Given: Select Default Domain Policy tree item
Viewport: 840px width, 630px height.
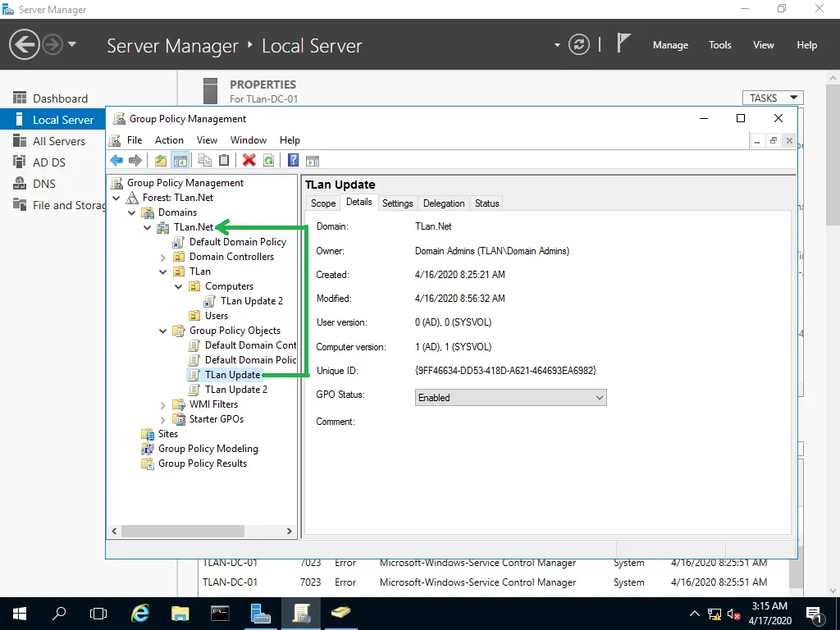Looking at the screenshot, I should point(237,242).
